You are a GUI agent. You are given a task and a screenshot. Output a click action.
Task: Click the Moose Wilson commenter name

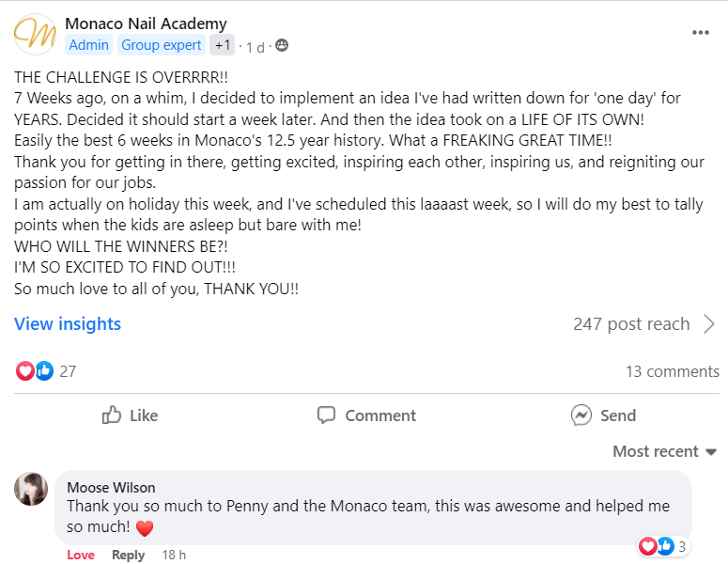111,487
